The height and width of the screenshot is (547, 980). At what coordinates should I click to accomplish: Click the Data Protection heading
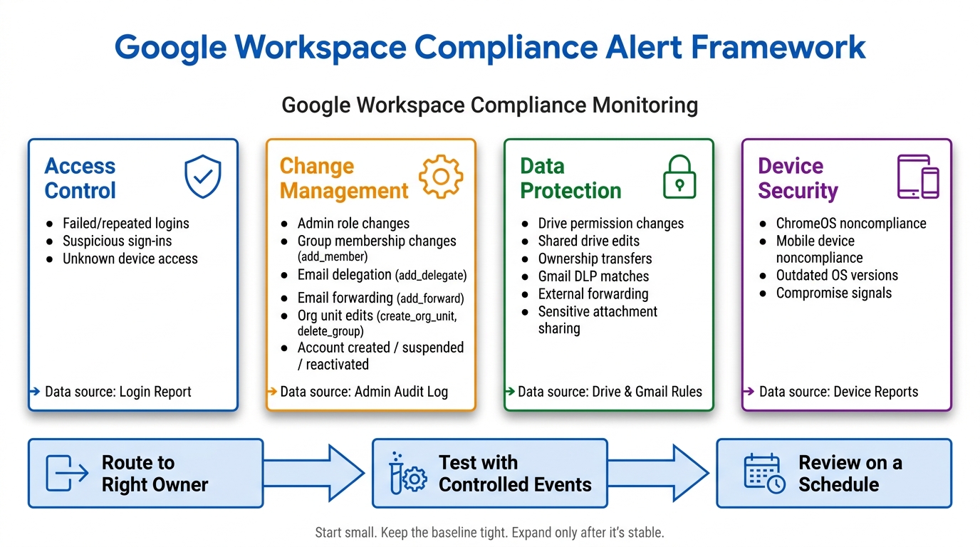pyautogui.click(x=570, y=178)
